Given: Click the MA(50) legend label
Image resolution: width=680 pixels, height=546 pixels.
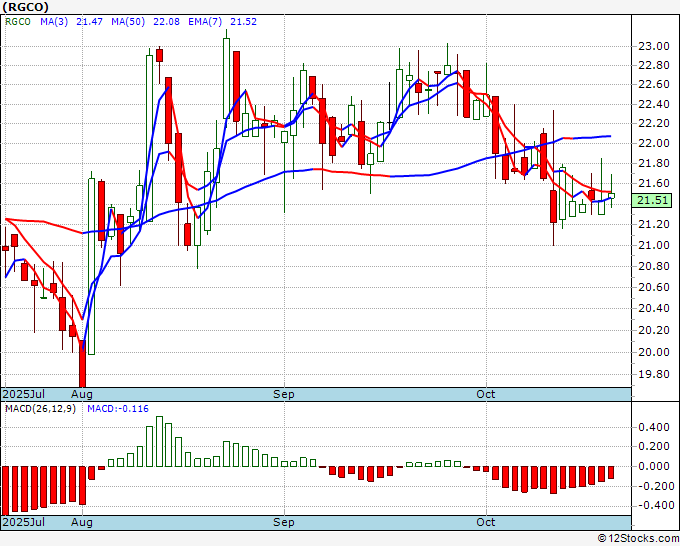Looking at the screenshot, I should click(128, 22).
